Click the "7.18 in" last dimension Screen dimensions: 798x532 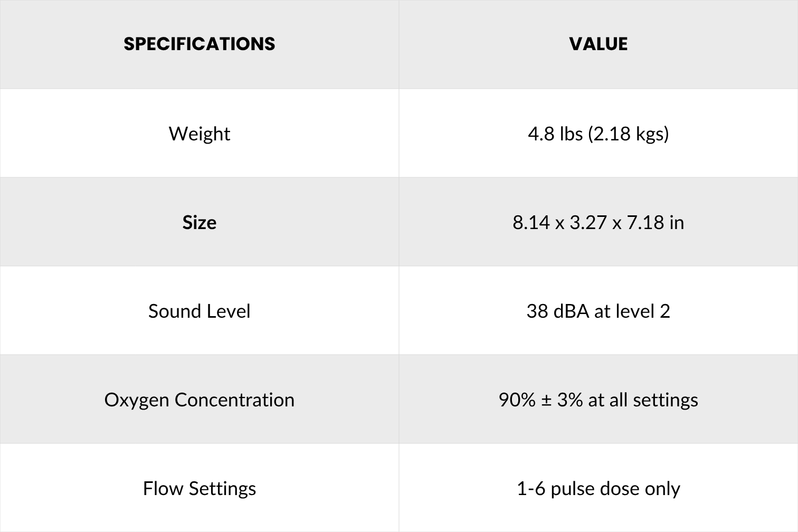[655, 222]
